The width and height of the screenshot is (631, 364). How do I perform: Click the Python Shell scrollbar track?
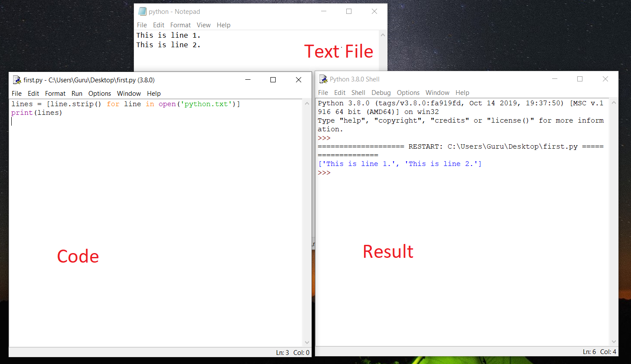[x=614, y=238]
